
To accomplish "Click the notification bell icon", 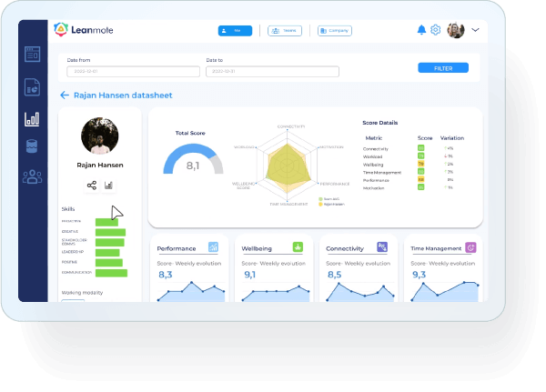I will pyautogui.click(x=421, y=30).
